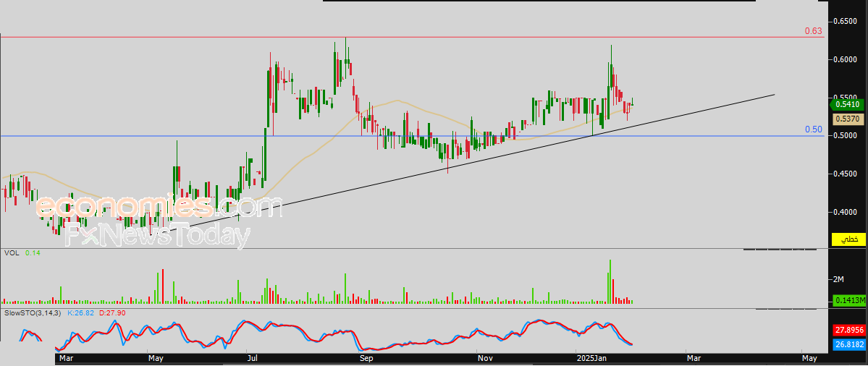
Task: Click the VOL indicator label
Action: tap(11, 252)
